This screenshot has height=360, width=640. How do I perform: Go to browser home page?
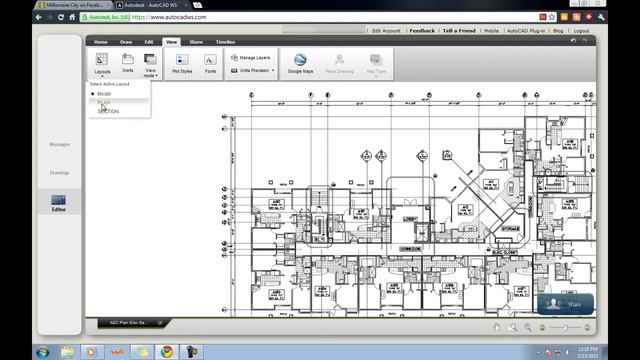[72, 17]
